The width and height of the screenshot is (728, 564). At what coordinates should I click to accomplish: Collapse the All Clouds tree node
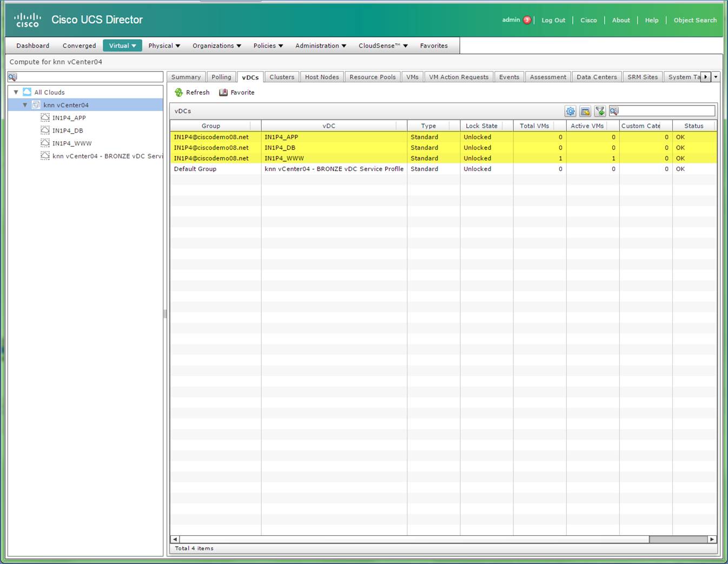coord(16,92)
